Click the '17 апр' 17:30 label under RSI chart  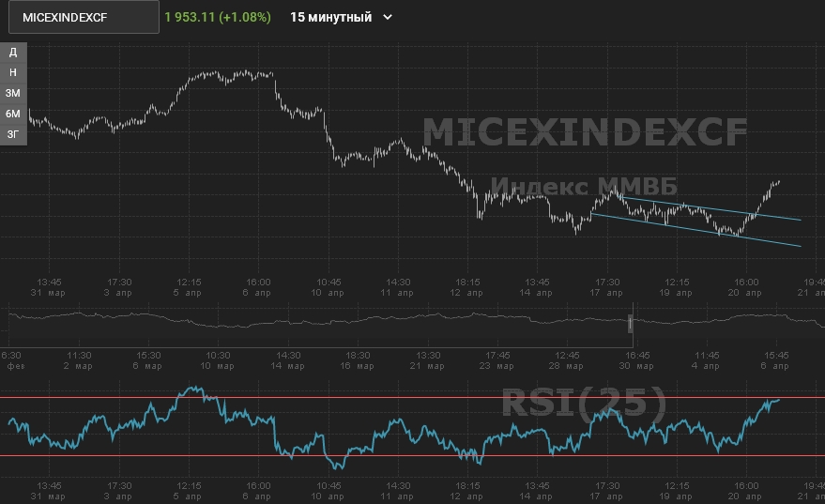(607, 491)
